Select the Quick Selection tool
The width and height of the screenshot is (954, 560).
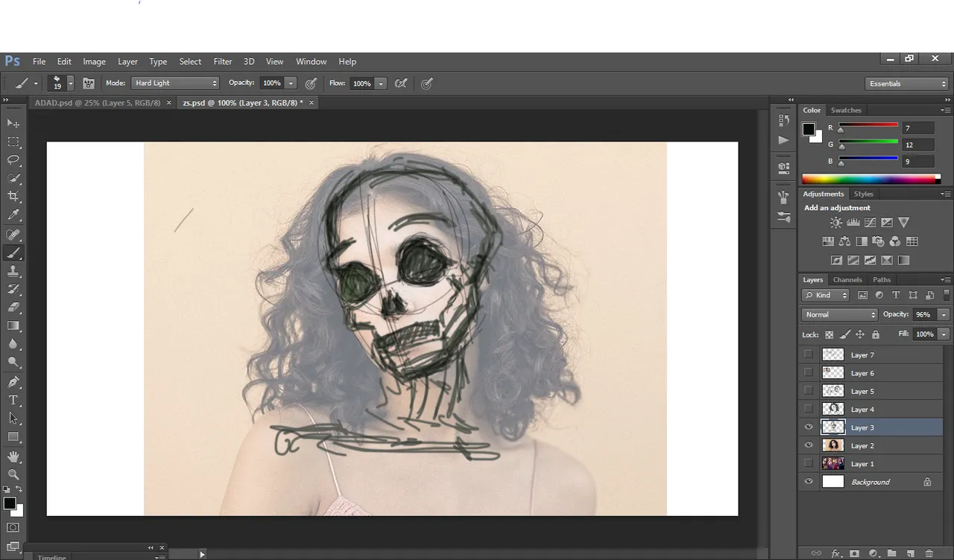(x=13, y=179)
